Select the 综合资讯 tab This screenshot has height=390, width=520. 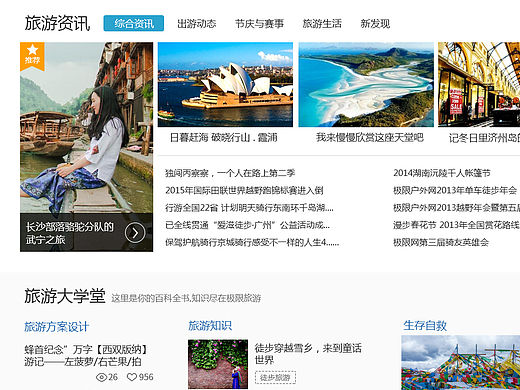(x=134, y=23)
